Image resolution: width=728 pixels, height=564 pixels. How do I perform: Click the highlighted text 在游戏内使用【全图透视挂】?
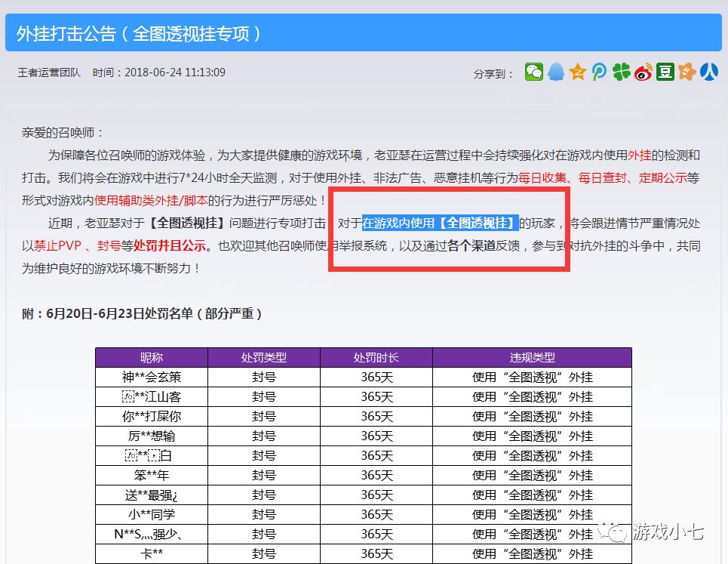click(440, 223)
